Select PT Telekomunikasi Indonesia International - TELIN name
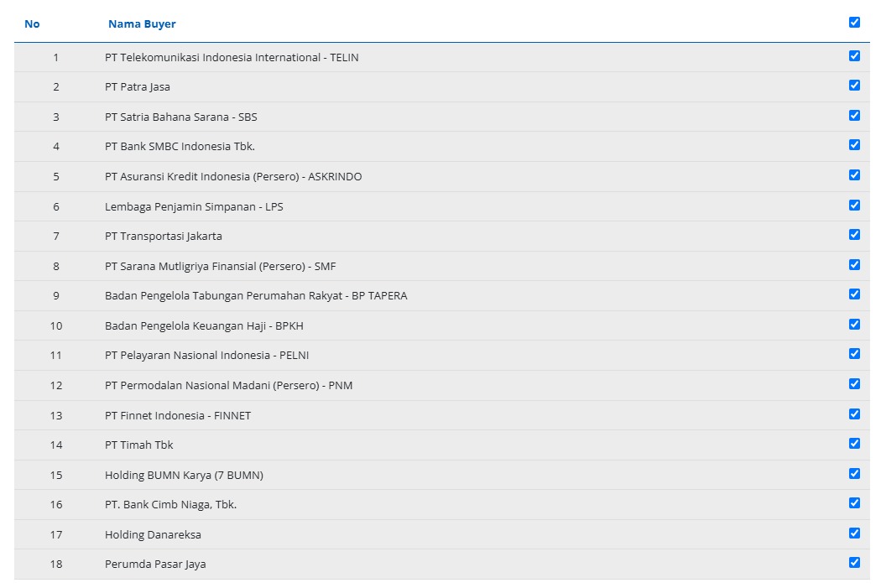881x588 pixels. [232, 57]
